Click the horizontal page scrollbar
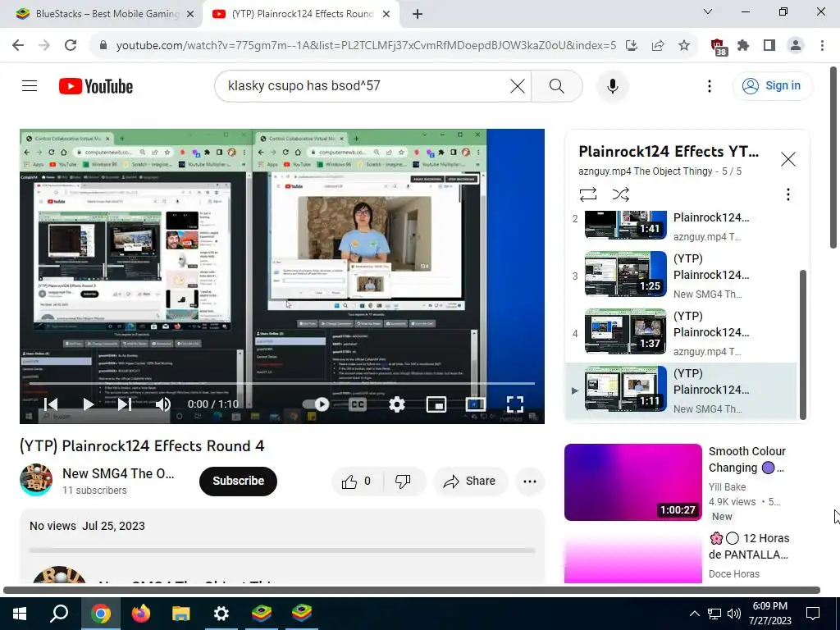The height and width of the screenshot is (630, 840). [412, 591]
